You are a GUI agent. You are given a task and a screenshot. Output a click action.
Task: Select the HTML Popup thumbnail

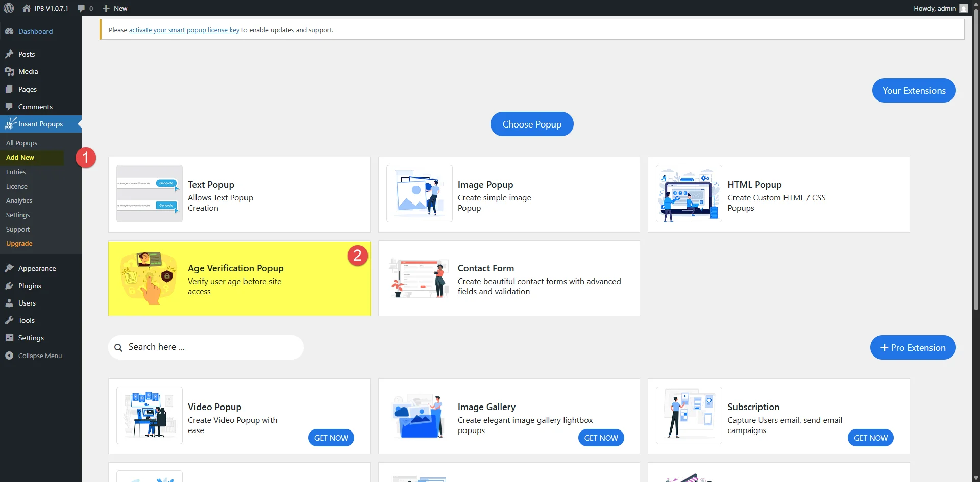(x=689, y=193)
